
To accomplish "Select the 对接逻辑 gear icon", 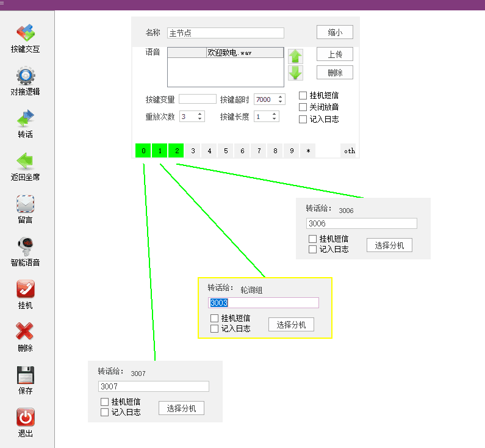I will click(26, 75).
